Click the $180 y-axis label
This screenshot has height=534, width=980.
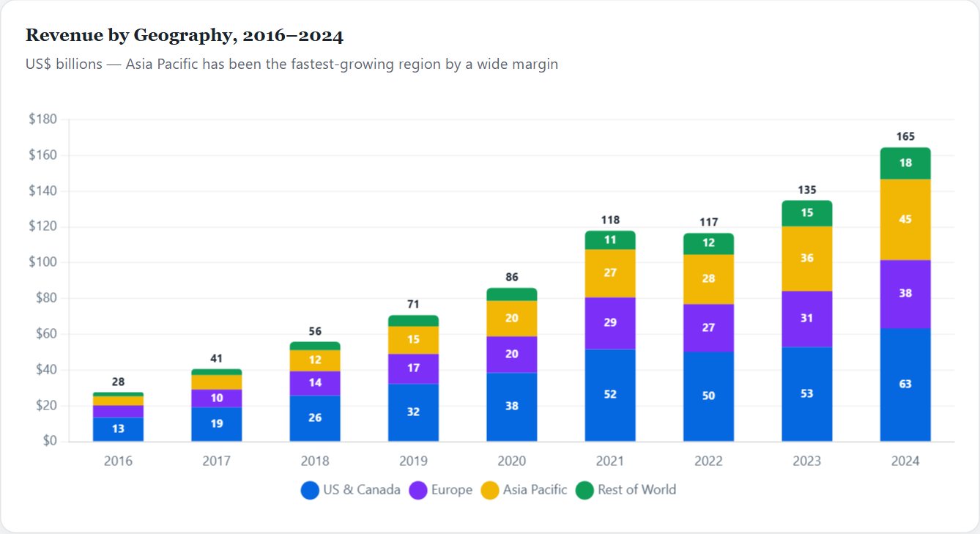(42, 119)
